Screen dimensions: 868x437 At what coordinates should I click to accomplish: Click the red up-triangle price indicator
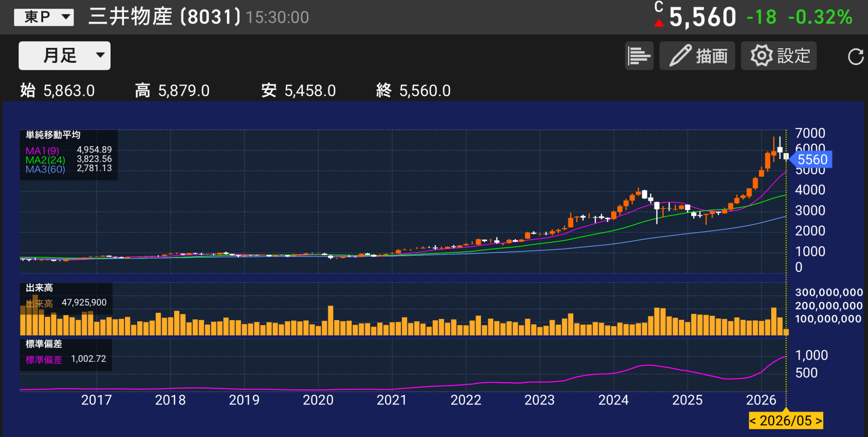[x=659, y=23]
